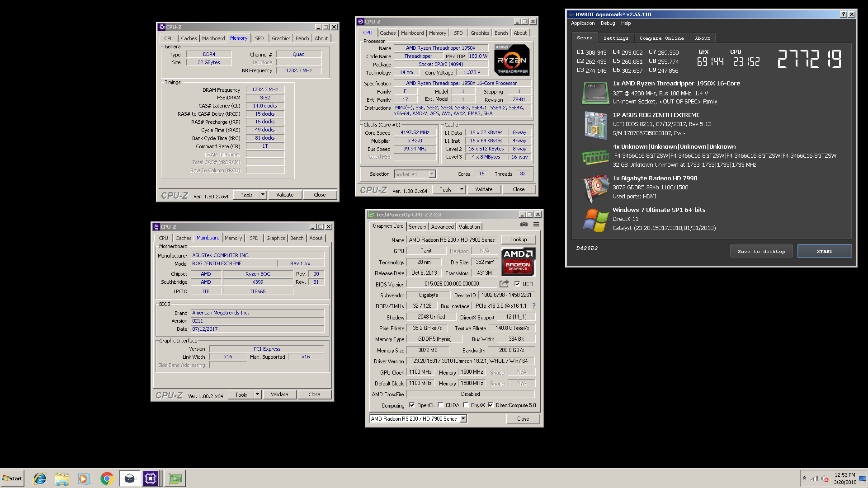Viewport: 868px width, 488px height.
Task: Toggle the UEFI checkbox in GPU-Z
Action: tap(517, 284)
